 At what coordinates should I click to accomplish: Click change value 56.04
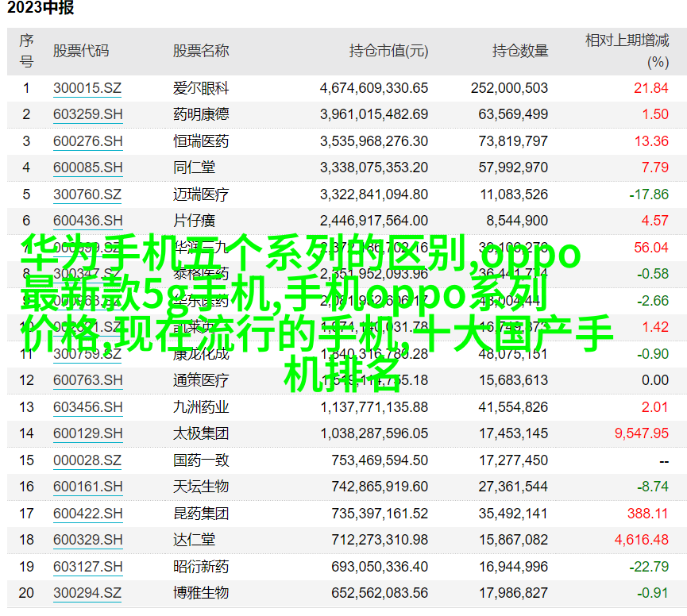click(651, 248)
